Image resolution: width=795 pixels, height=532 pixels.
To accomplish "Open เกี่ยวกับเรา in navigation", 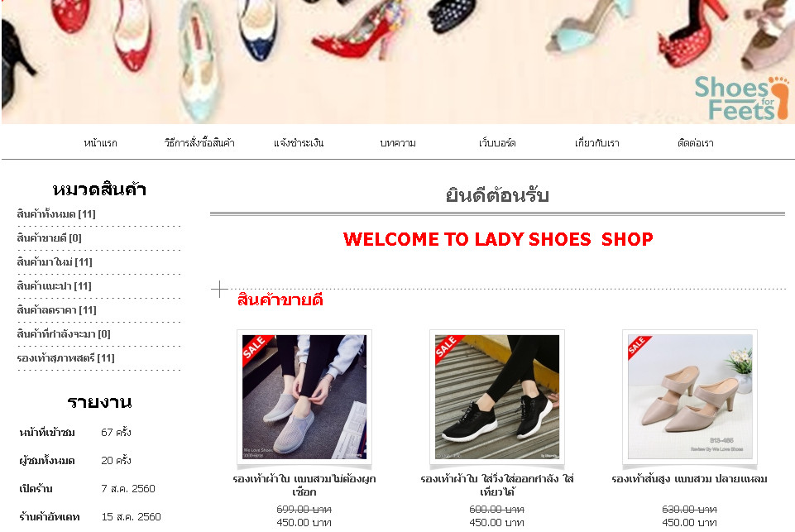I will [x=596, y=143].
